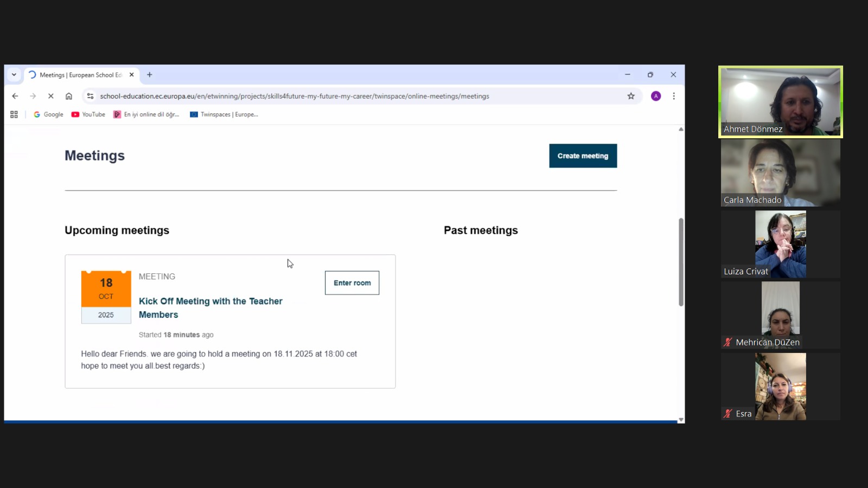The height and width of the screenshot is (488, 868).
Task: Open the Kick Off Meeting title link
Action: point(210,308)
